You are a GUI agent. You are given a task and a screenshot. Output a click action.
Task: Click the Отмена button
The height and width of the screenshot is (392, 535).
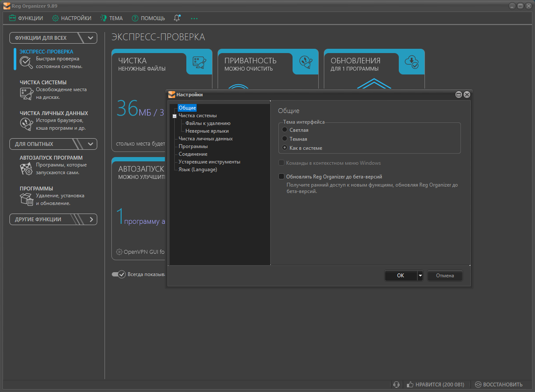445,276
